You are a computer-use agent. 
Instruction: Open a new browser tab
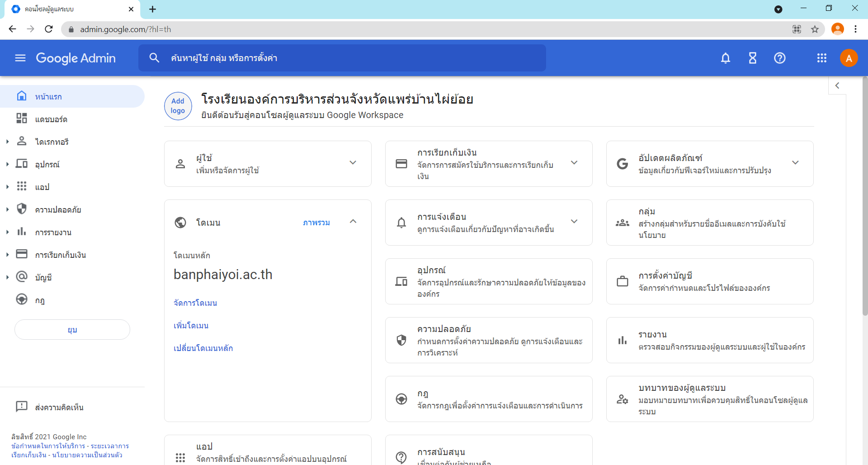coord(153,9)
